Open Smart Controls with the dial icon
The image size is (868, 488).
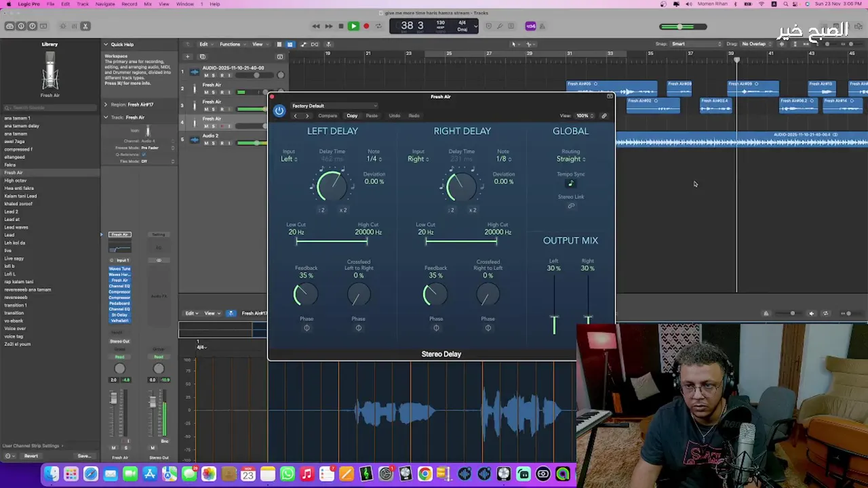click(63, 26)
